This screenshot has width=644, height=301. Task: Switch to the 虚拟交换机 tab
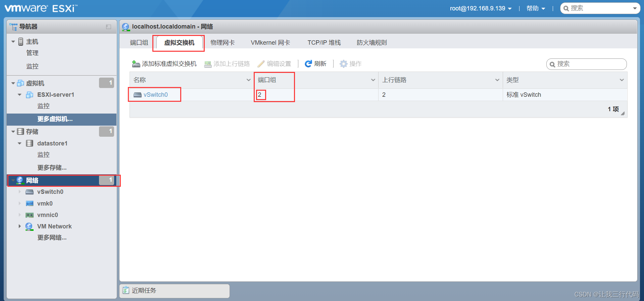pos(179,43)
